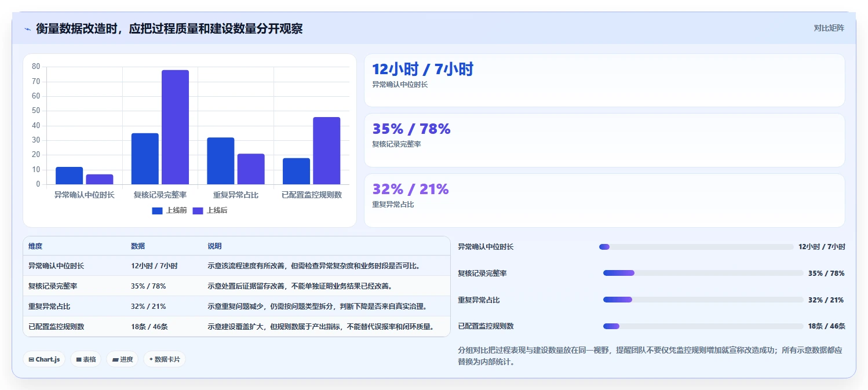Screen dimensions: 868x390
Task: Click the 异常确认中位时长 progress bar
Action: (x=696, y=247)
